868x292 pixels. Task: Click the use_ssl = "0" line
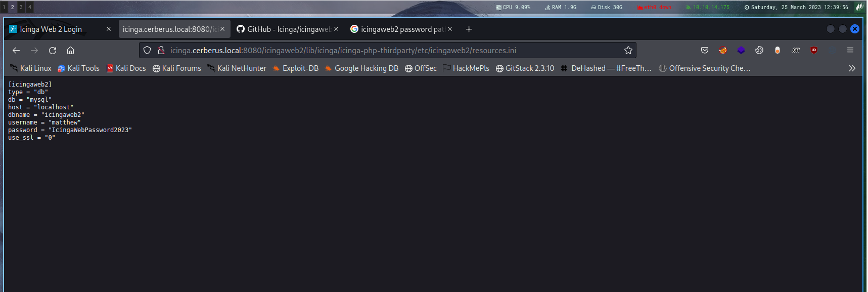32,138
